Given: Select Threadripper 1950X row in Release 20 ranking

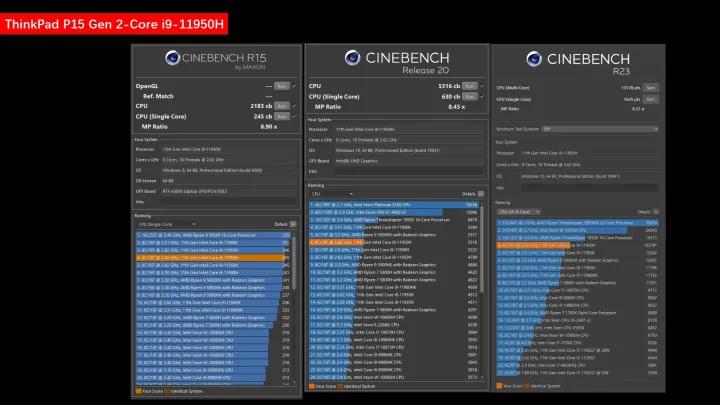Looking at the screenshot, I should 394,219.
